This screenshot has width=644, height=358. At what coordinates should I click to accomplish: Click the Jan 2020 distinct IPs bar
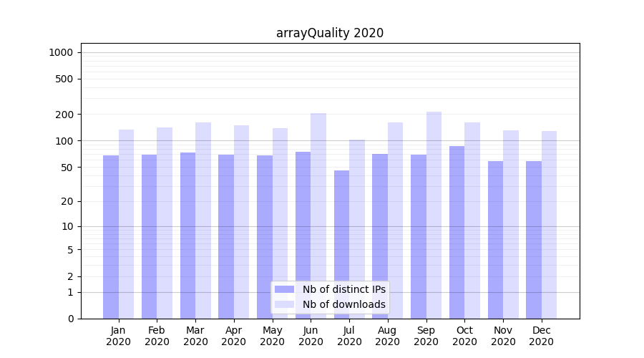[111, 236]
